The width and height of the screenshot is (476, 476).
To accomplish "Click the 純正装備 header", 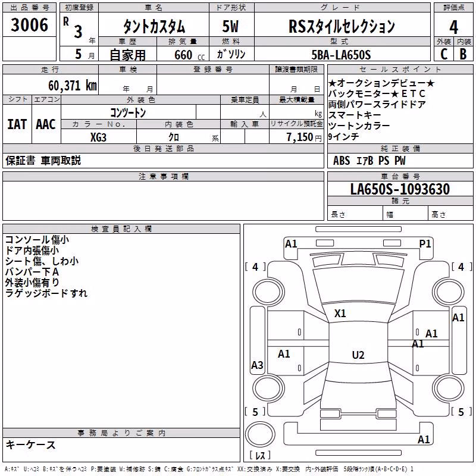I will click(400, 148).
